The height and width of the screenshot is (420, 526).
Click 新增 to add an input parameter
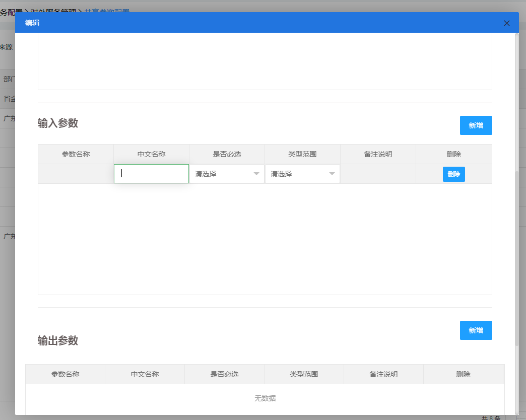476,125
